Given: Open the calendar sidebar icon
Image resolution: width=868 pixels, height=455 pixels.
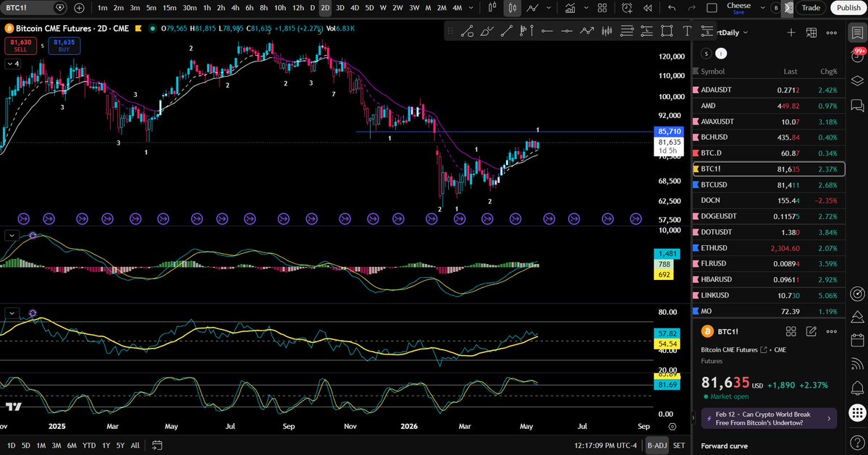Looking at the screenshot, I should click(x=857, y=339).
